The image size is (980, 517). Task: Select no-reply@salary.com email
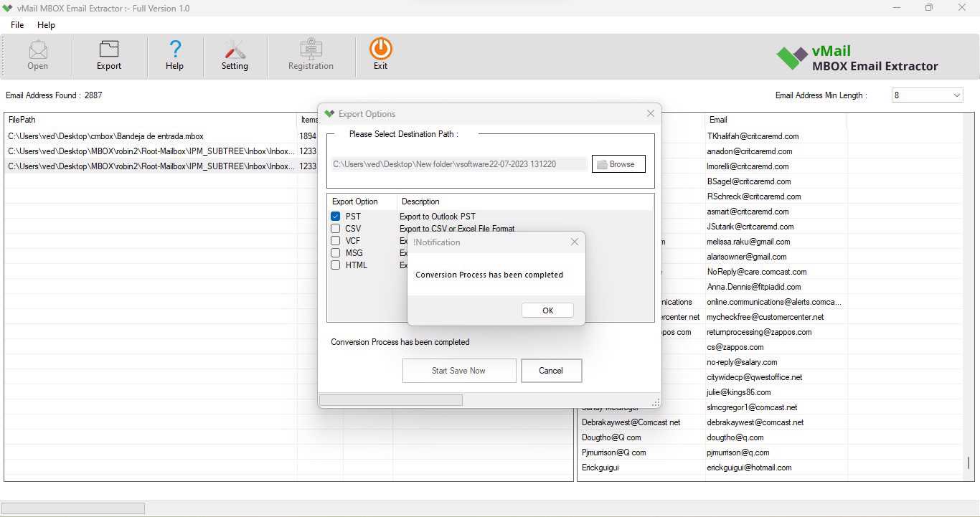pyautogui.click(x=742, y=362)
